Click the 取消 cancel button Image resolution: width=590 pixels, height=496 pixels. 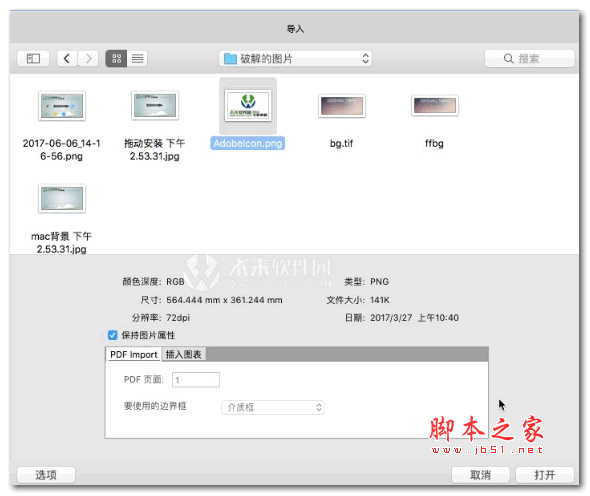[x=481, y=475]
